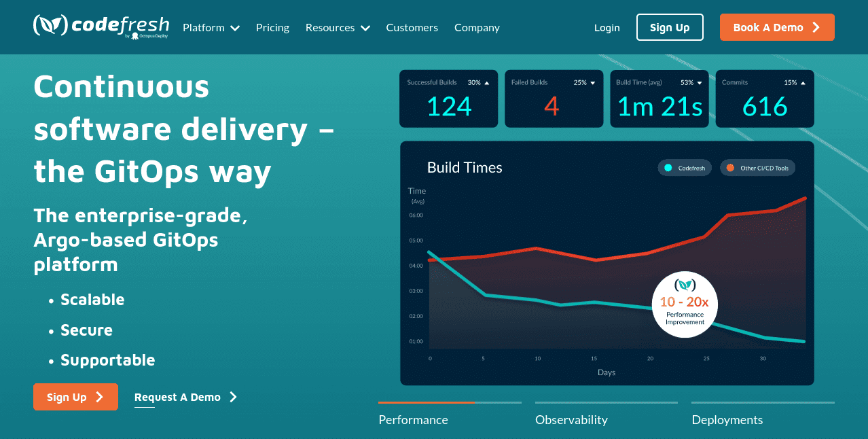
Task: Click the Login link in the header
Action: click(607, 27)
